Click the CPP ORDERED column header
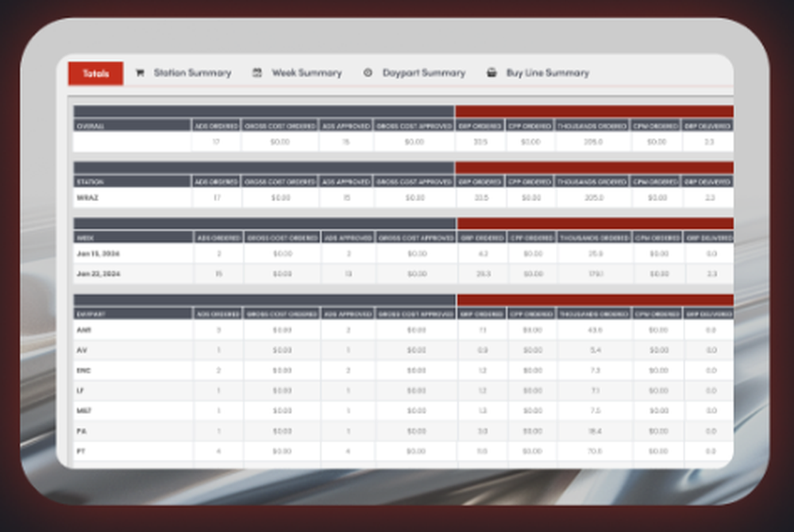The image size is (794, 532). (530, 125)
